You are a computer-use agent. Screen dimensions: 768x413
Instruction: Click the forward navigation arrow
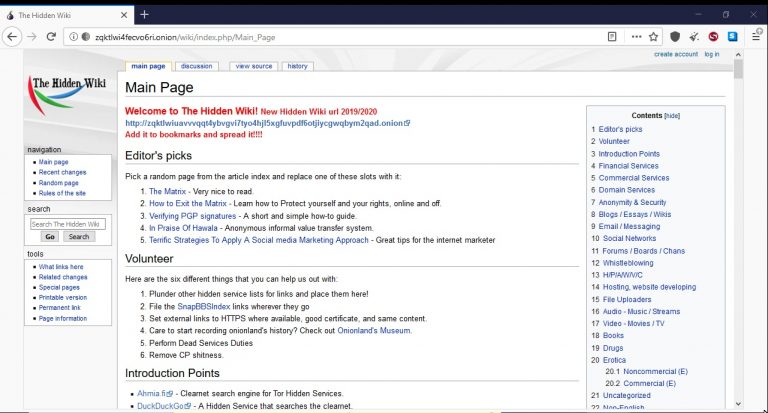coord(32,37)
